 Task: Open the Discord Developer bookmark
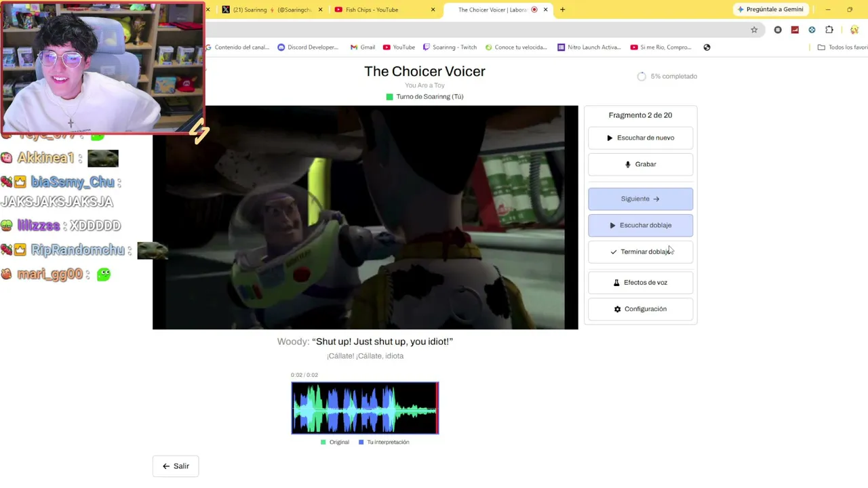tap(308, 47)
